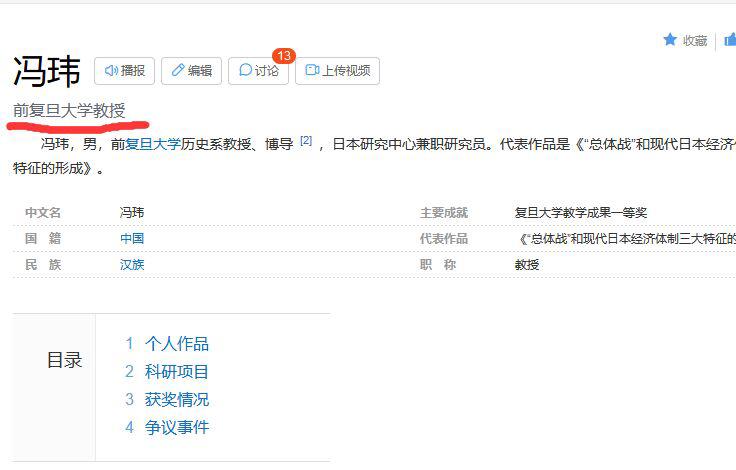
Task: Jump to section 2 科研项目
Action: click(176, 372)
